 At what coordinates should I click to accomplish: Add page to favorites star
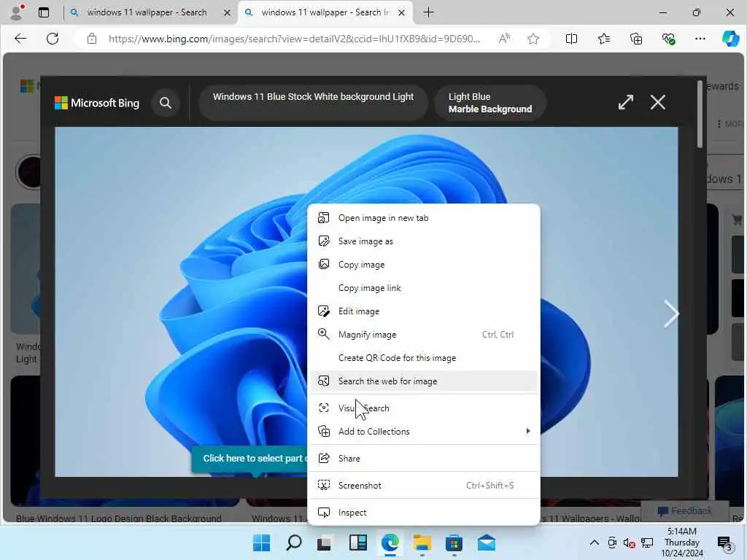pyautogui.click(x=533, y=39)
